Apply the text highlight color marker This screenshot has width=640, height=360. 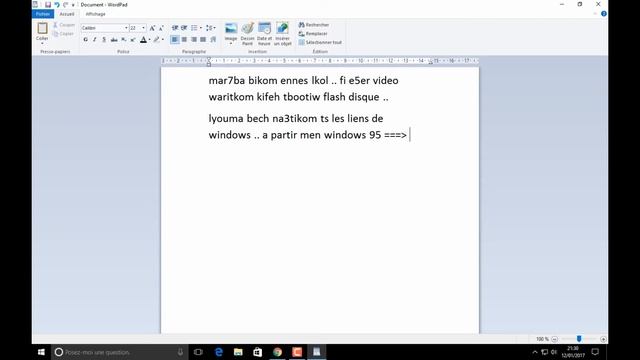point(156,40)
